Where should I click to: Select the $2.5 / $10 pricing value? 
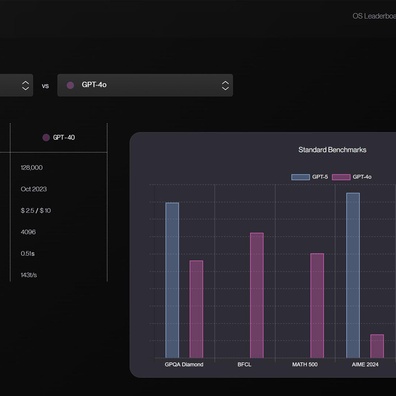click(x=36, y=211)
